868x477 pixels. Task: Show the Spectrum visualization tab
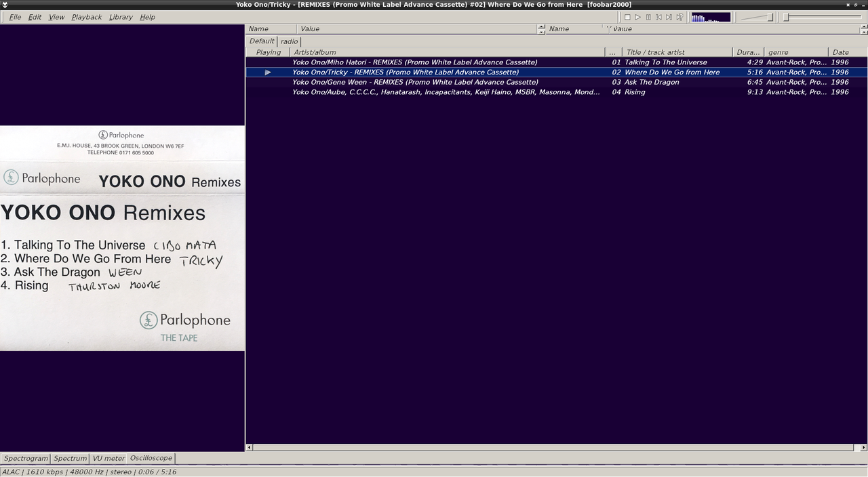pos(70,459)
